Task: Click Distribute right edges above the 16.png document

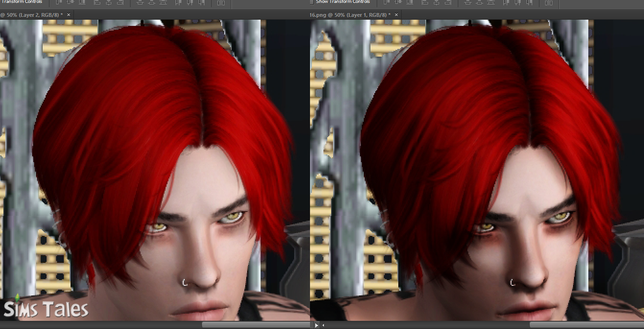Action: (529, 2)
